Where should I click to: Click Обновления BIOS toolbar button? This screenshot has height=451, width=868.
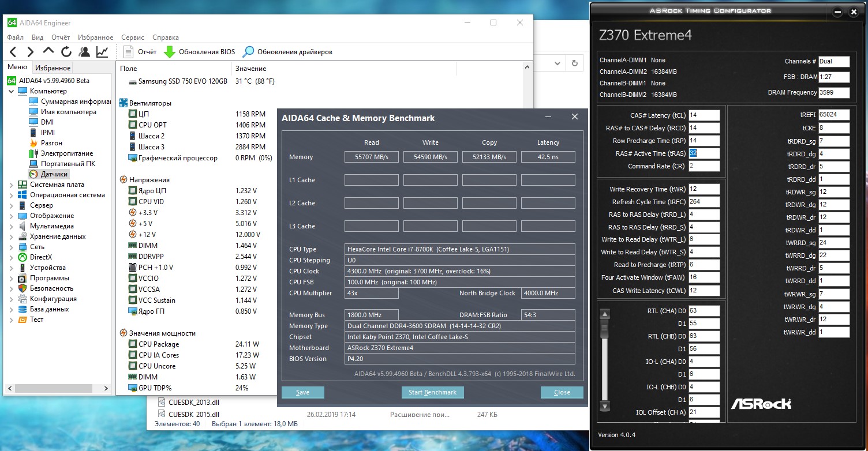coord(200,52)
